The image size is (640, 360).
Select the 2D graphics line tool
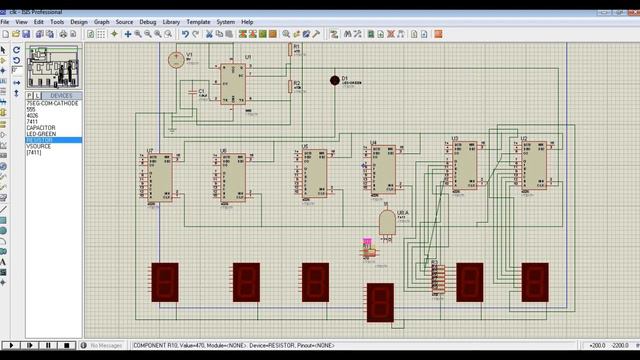(x=3, y=210)
